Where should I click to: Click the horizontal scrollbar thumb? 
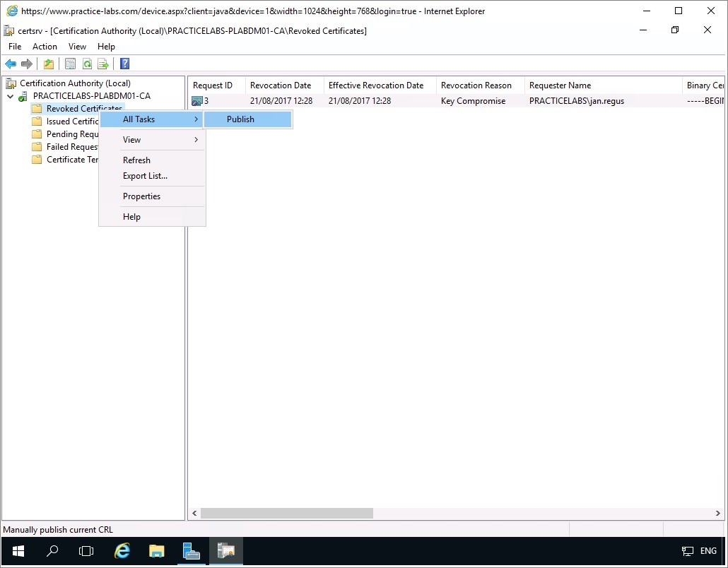pyautogui.click(x=287, y=513)
